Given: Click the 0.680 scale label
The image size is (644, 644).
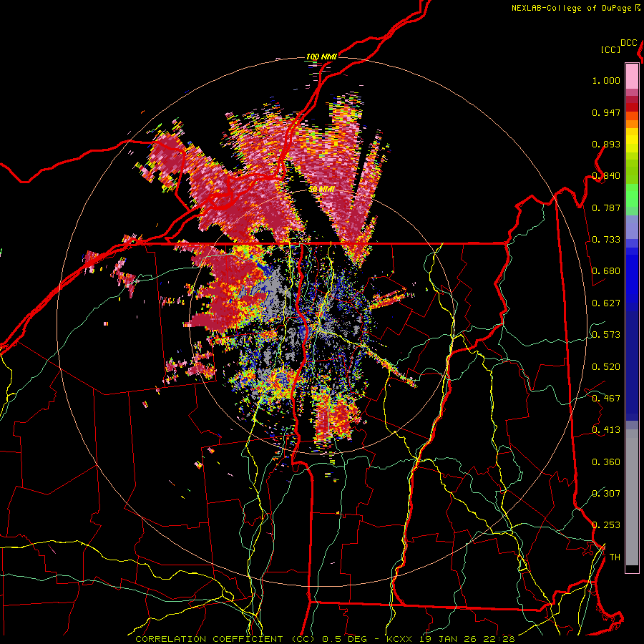Looking at the screenshot, I should tap(606, 271).
